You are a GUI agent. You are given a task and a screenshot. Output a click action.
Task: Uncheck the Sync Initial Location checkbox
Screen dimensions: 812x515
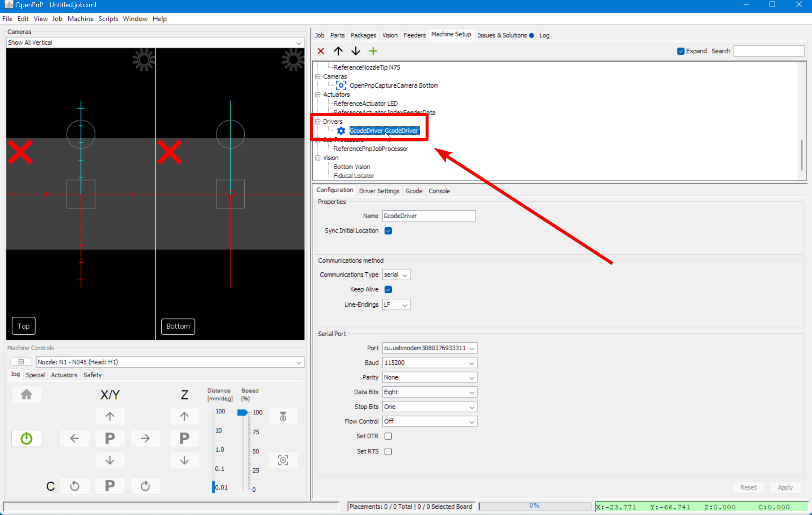point(388,231)
